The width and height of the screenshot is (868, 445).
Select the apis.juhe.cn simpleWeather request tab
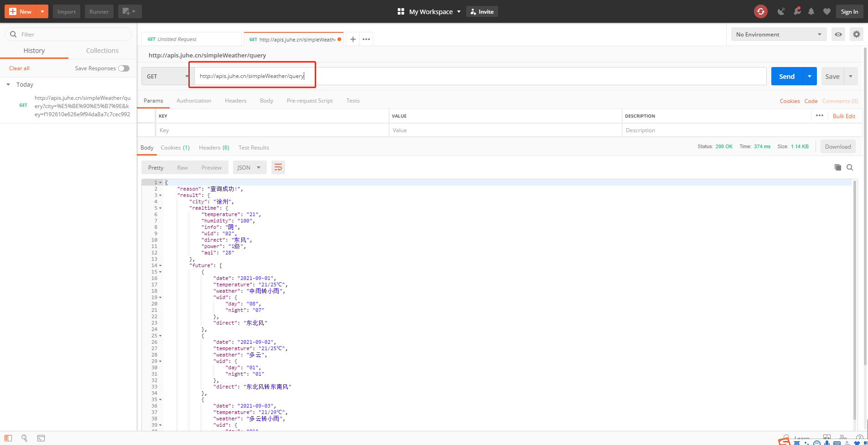pos(294,39)
